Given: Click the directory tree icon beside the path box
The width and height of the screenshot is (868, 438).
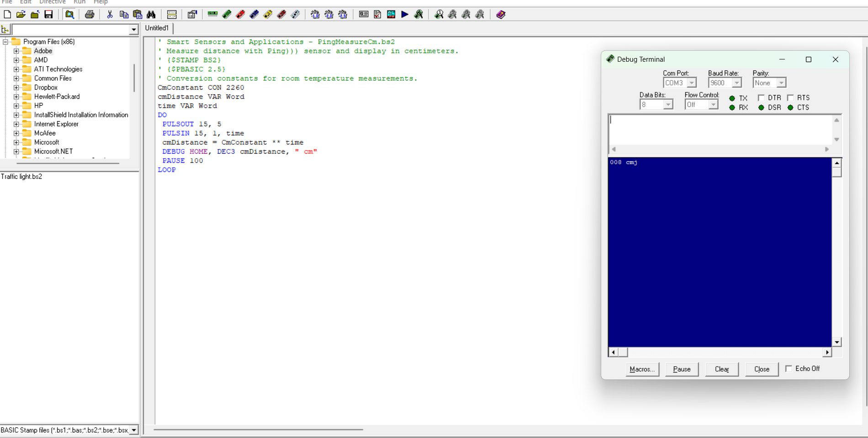Looking at the screenshot, I should 5,30.
